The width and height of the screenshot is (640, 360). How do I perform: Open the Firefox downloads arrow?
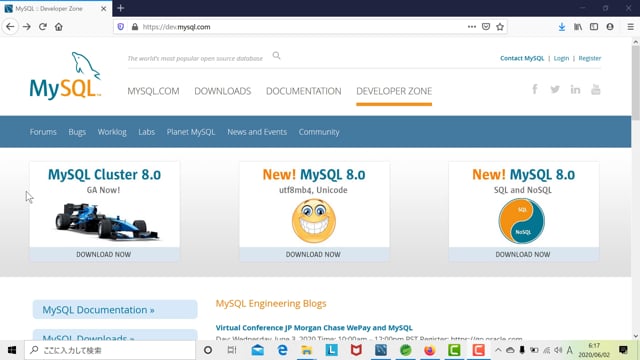point(562,27)
